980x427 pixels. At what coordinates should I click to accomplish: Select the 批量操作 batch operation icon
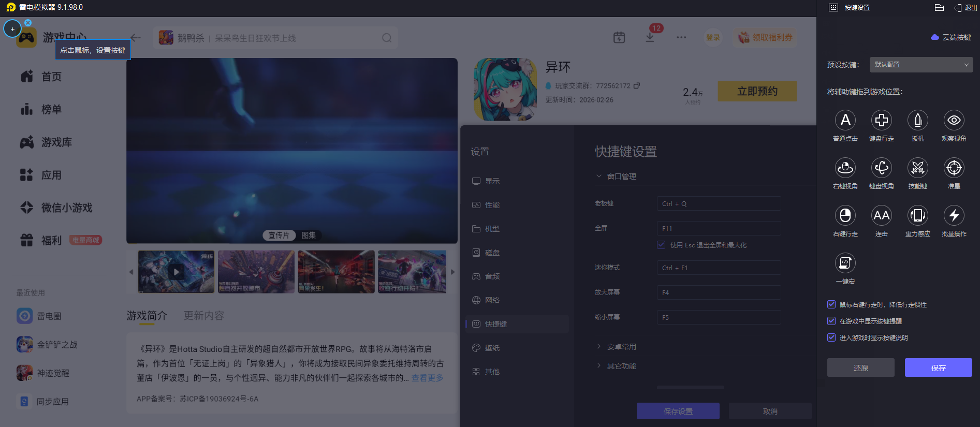pyautogui.click(x=954, y=215)
